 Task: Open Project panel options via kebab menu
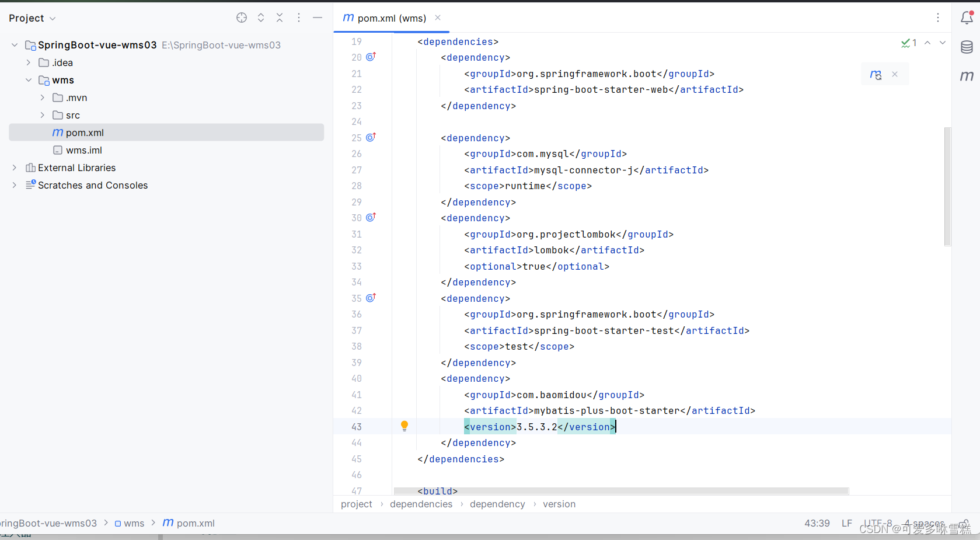tap(299, 18)
